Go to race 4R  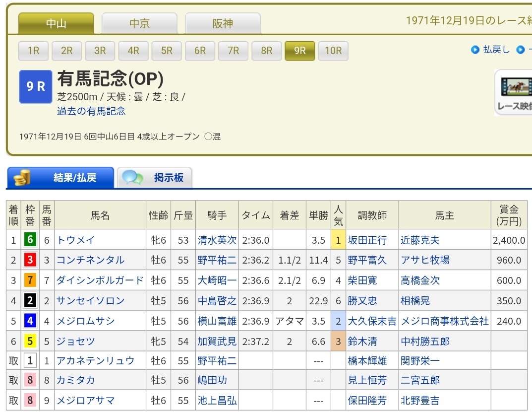pos(133,51)
